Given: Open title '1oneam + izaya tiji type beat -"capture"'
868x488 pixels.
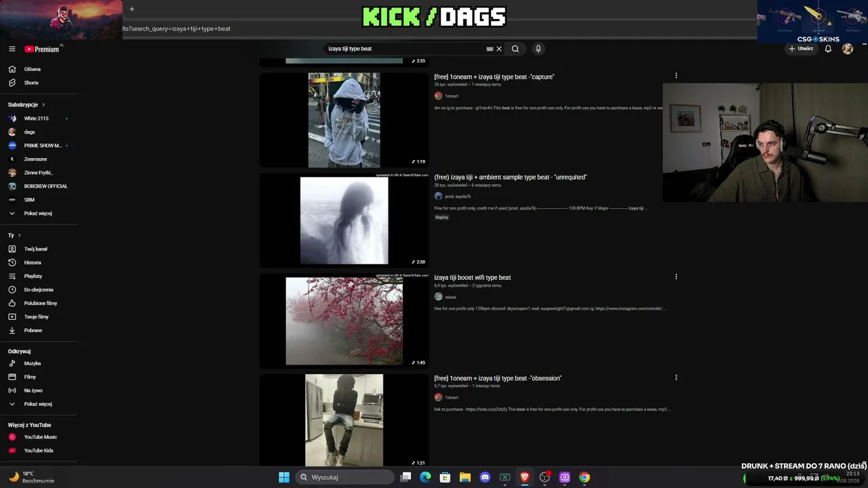Looking at the screenshot, I should point(494,77).
